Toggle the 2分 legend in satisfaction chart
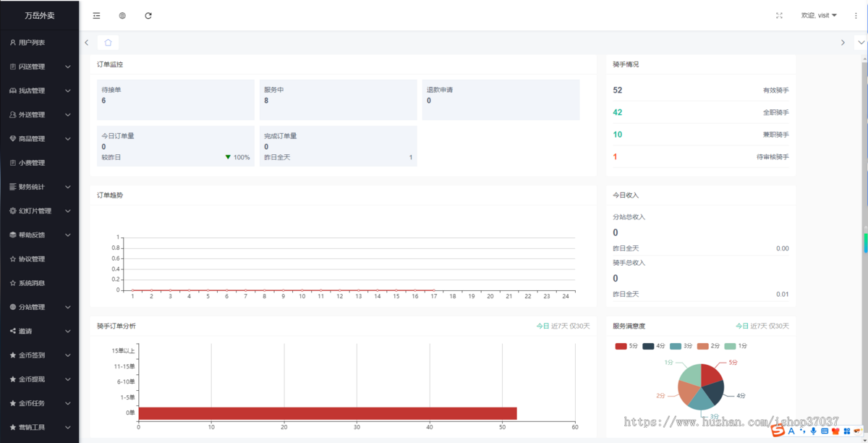This screenshot has width=868, height=443. [708, 346]
